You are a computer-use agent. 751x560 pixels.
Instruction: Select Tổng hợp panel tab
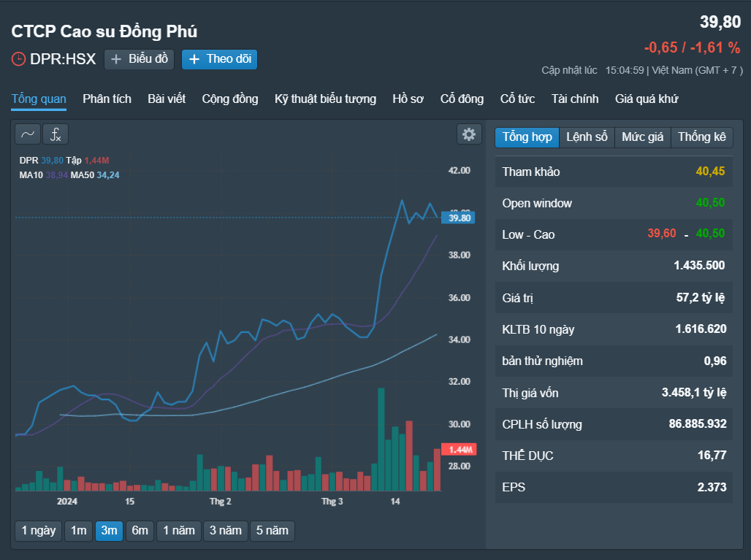[527, 137]
